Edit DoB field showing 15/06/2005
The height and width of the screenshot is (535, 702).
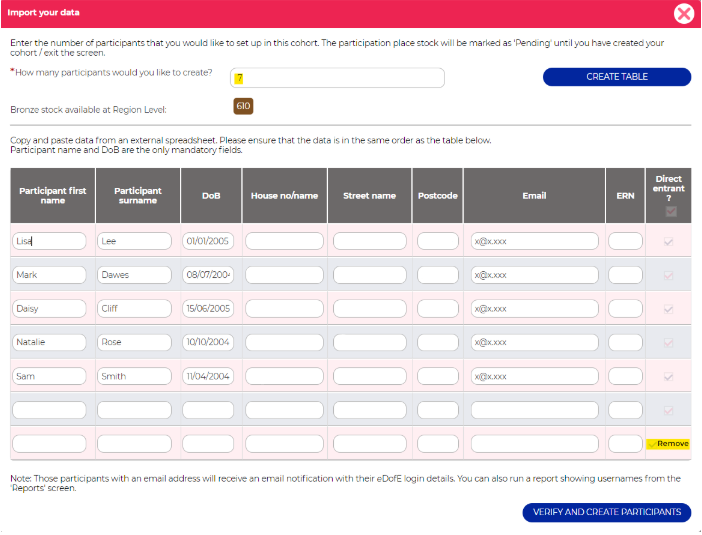point(208,308)
